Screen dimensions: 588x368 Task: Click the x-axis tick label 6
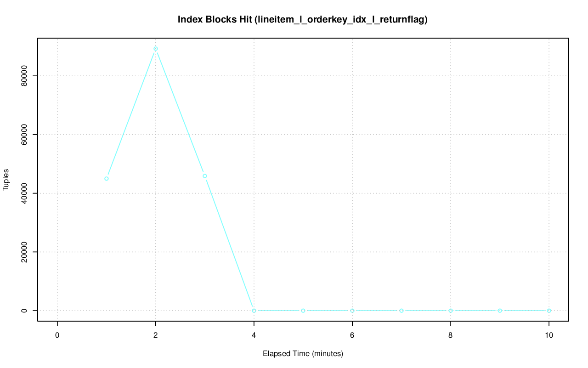[352, 335]
